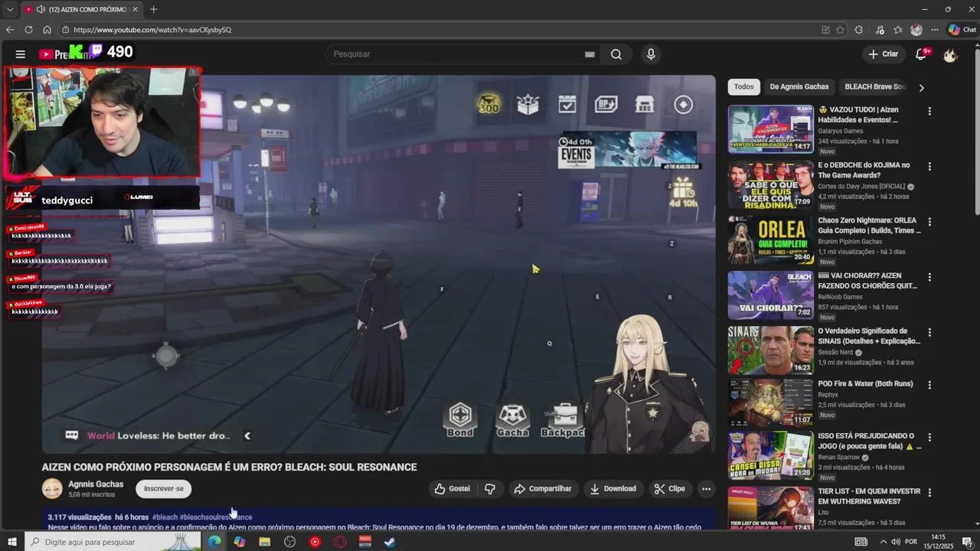Reload the page with refresh icon

[x=28, y=30]
